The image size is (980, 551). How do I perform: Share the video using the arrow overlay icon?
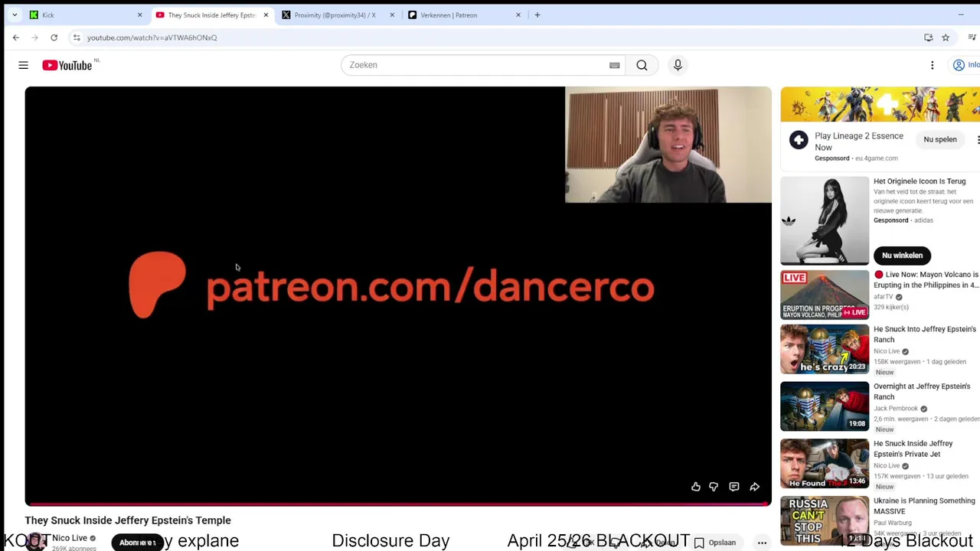click(755, 487)
